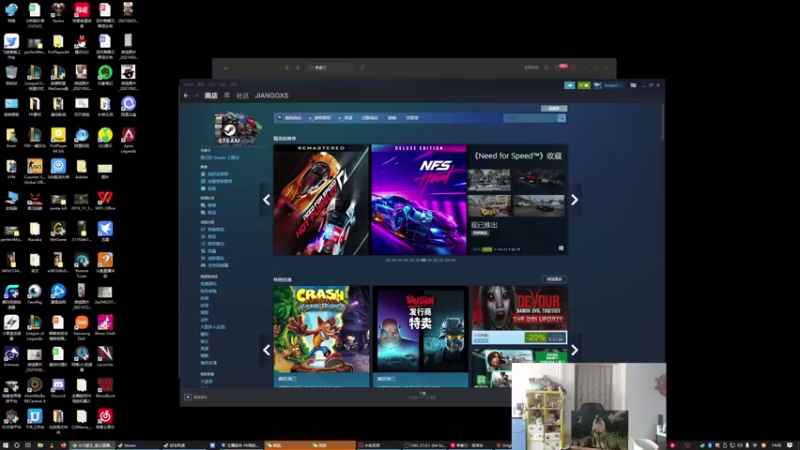Go to previous special offers page

click(x=266, y=349)
